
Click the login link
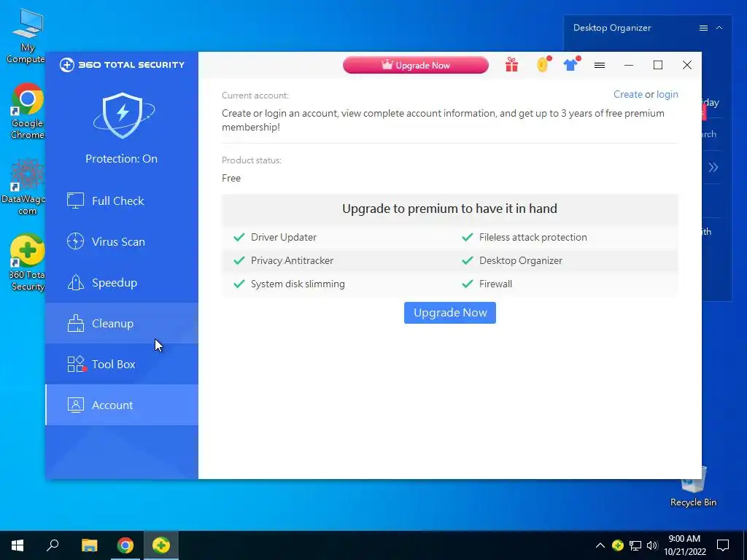pyautogui.click(x=667, y=94)
